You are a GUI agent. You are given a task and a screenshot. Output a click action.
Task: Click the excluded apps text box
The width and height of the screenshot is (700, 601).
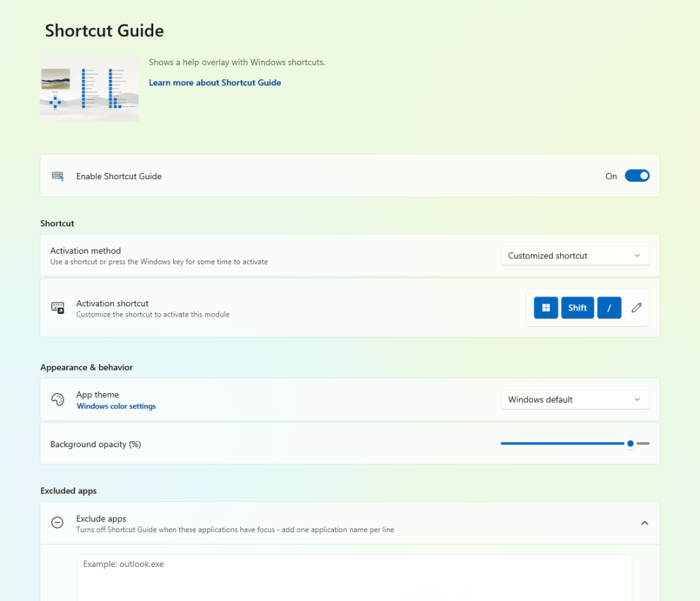point(354,577)
